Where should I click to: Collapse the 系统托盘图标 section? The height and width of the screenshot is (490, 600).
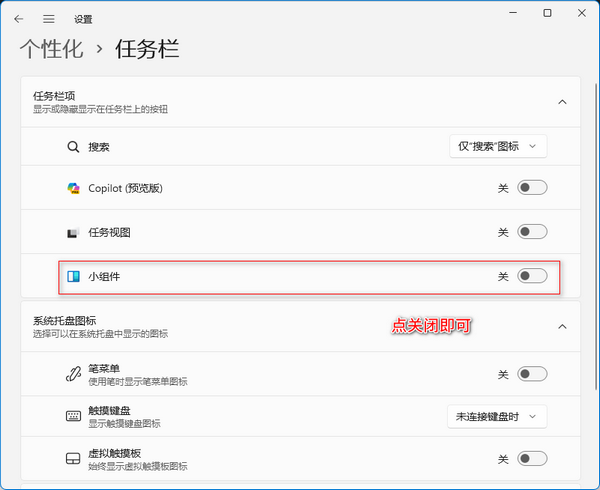coord(562,327)
